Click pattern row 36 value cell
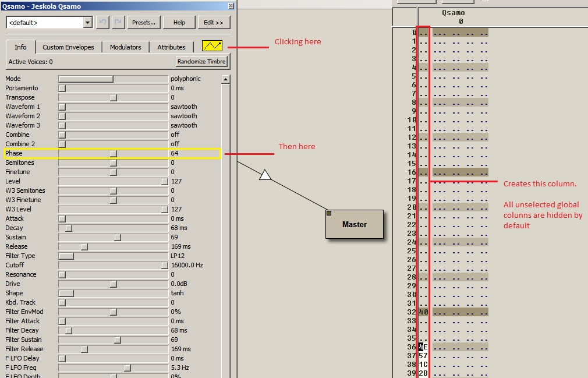 coord(423,347)
